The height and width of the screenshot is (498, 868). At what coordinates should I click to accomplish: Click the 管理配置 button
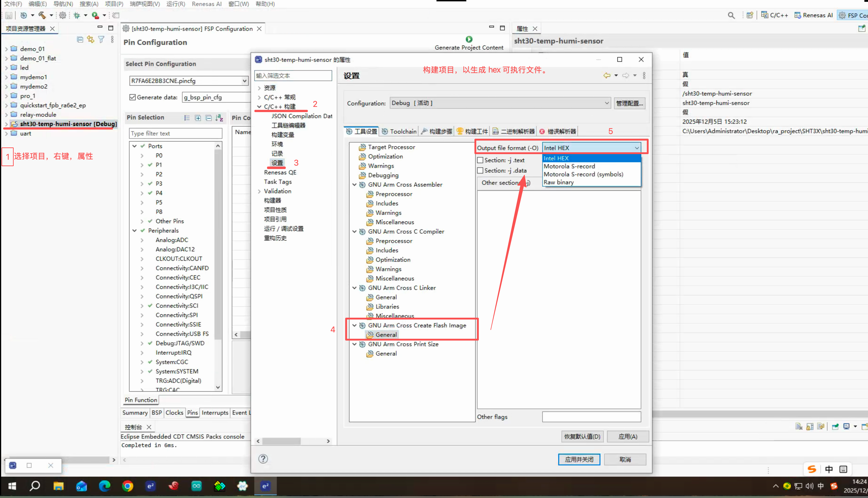coord(629,103)
